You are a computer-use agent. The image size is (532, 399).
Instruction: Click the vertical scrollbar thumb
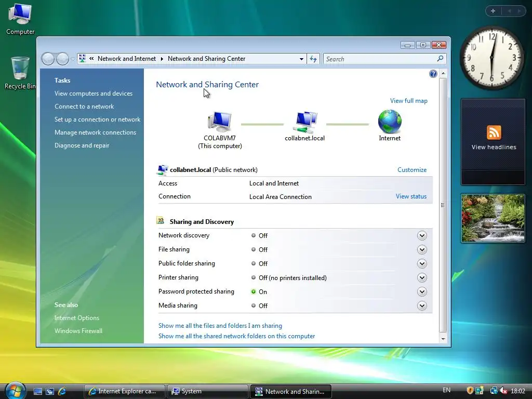point(443,205)
